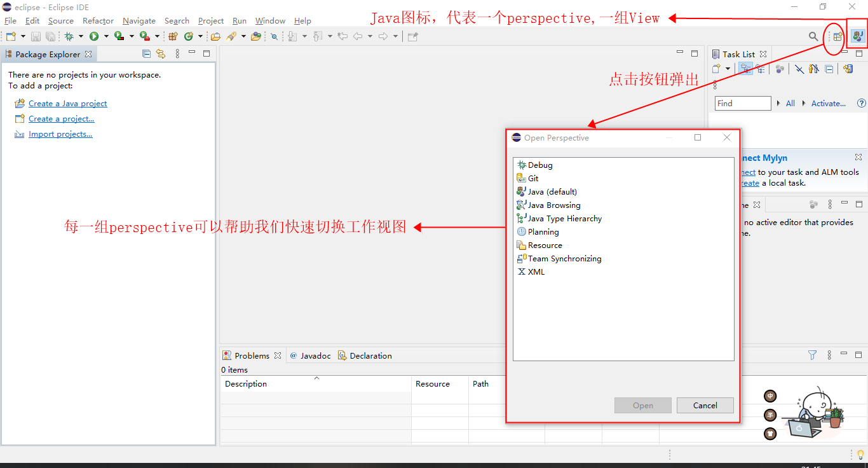Go to Last Edit Location icon
868x468 pixels.
342,36
